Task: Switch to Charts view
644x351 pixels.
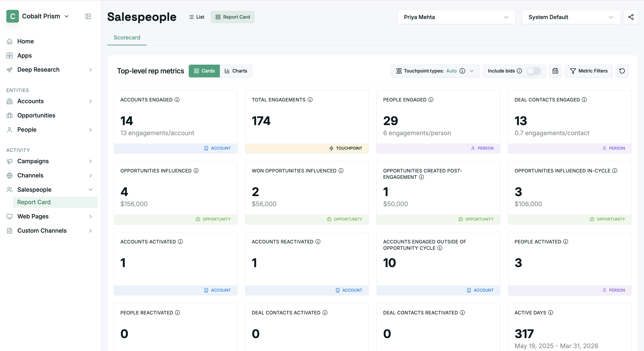Action: point(236,71)
